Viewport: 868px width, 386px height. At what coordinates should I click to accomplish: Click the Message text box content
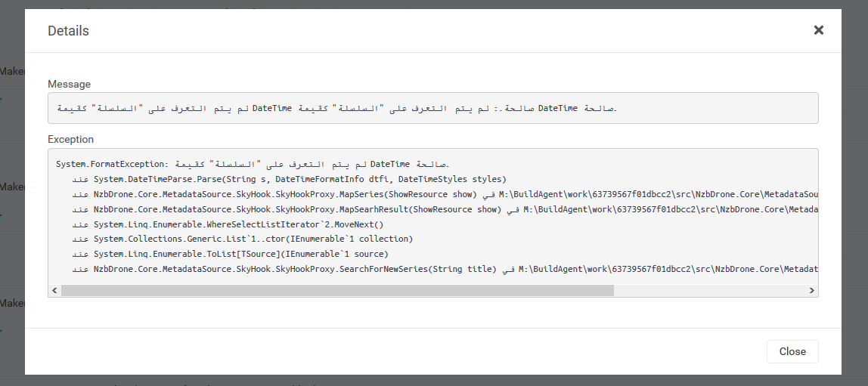(x=433, y=108)
